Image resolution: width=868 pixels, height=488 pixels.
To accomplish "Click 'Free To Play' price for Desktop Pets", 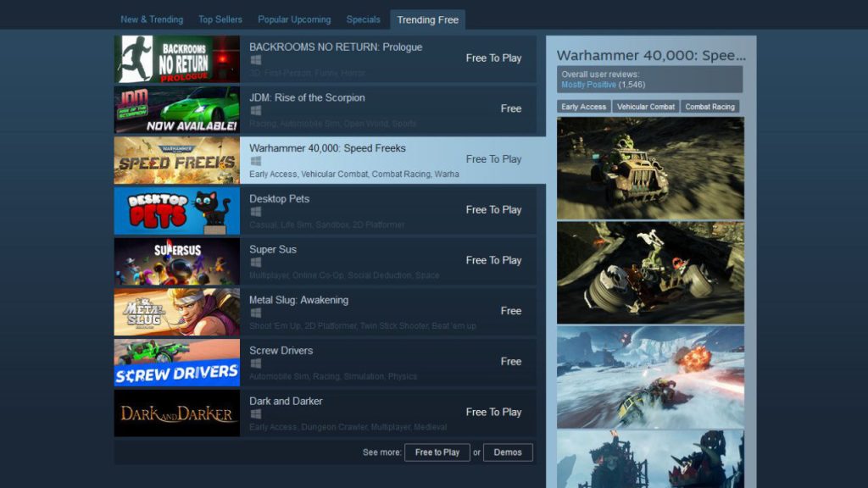I will 493,210.
